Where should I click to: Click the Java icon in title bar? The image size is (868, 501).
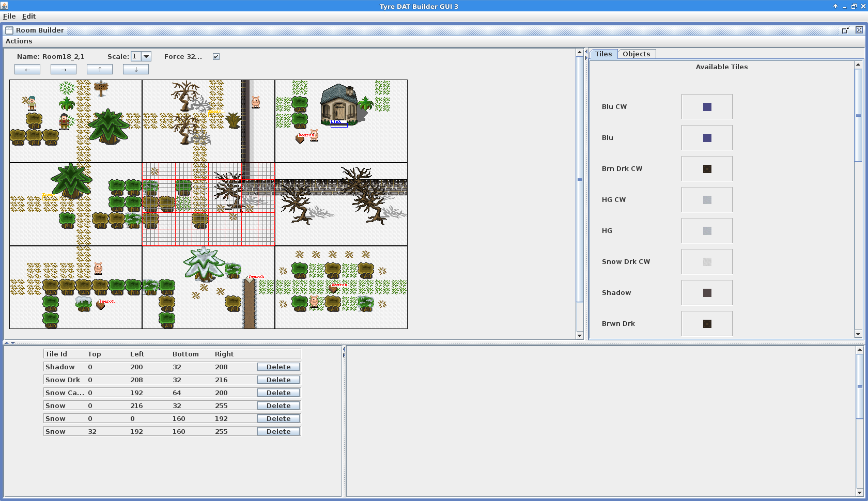pyautogui.click(x=5, y=6)
